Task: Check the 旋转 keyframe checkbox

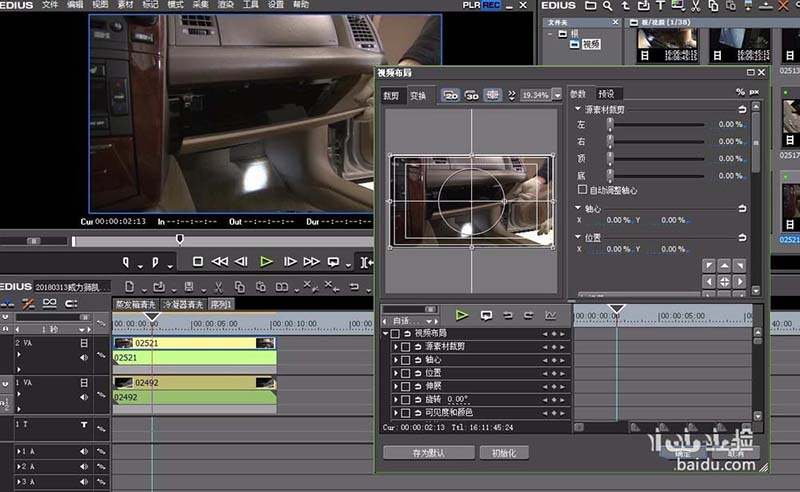Action: [406, 398]
